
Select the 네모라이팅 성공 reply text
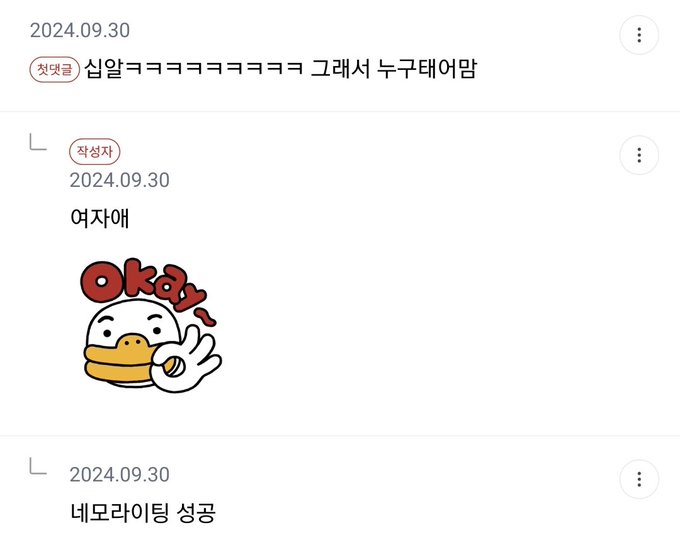coord(143,512)
